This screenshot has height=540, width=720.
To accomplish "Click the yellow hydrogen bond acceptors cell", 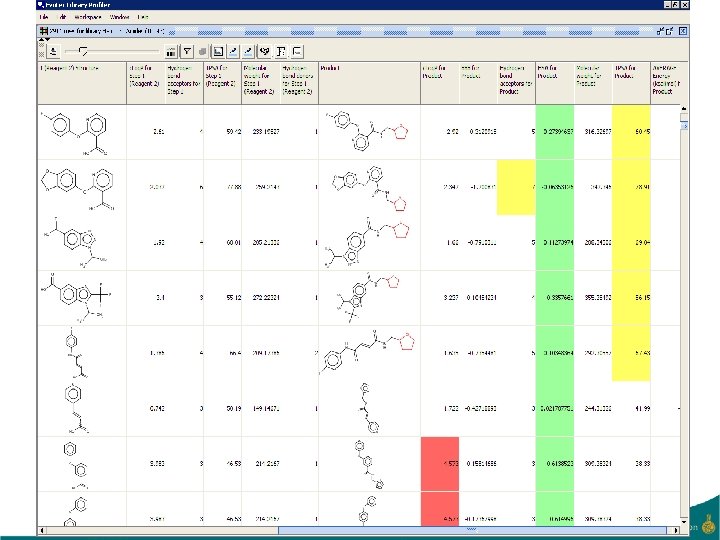I will [516, 187].
